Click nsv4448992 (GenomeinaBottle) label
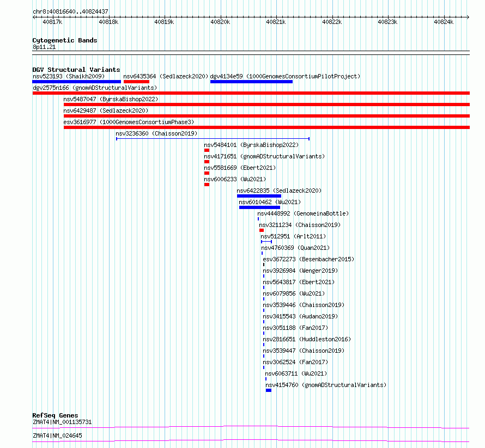Screen dimensions: 485x448 (x=303, y=213)
